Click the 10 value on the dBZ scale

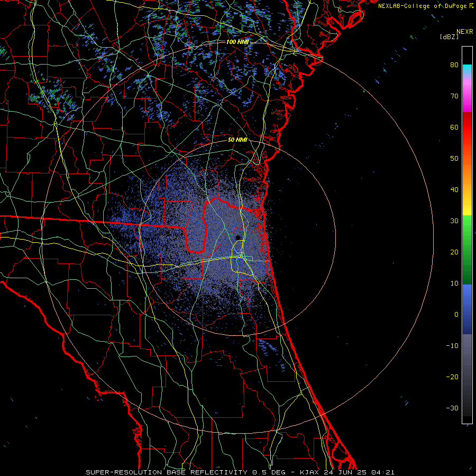pos(454,283)
